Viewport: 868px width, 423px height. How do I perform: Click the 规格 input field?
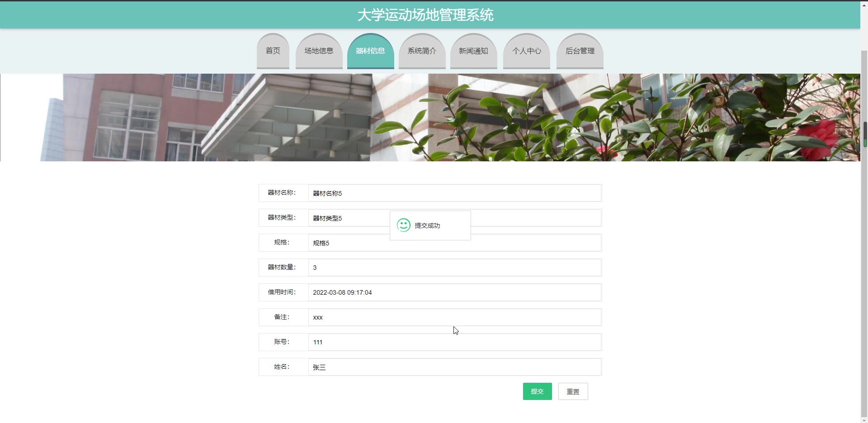[455, 243]
